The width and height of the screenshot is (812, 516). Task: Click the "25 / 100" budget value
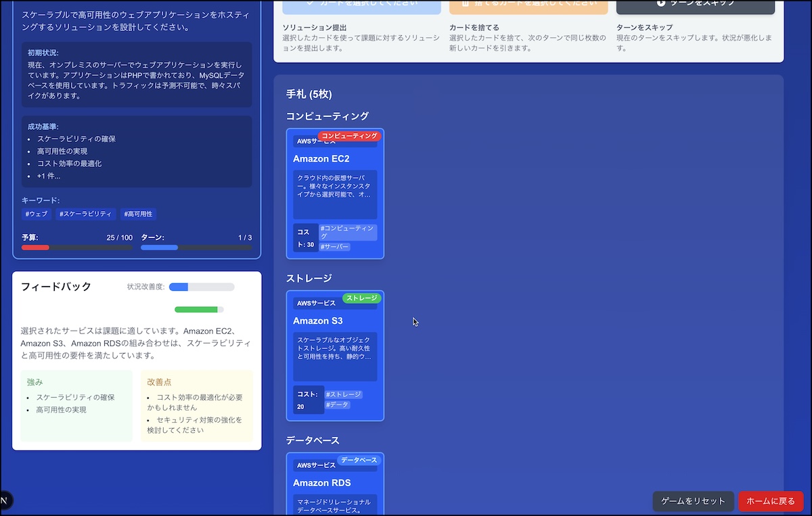pyautogui.click(x=120, y=237)
